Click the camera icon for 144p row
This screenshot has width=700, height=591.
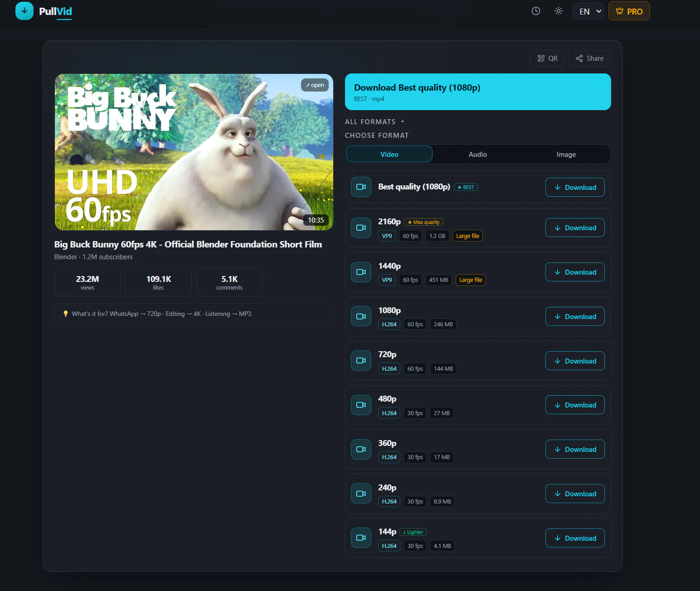click(x=361, y=538)
